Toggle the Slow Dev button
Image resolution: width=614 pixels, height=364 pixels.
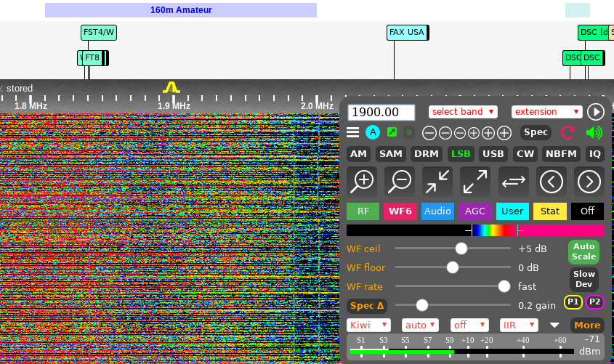tap(583, 279)
